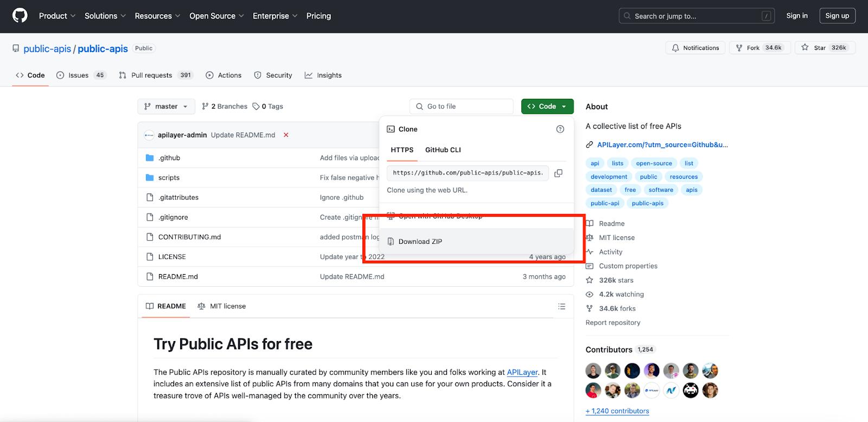Switch to the GitHub CLI tab
This screenshot has width=868, height=422.
[x=443, y=150]
